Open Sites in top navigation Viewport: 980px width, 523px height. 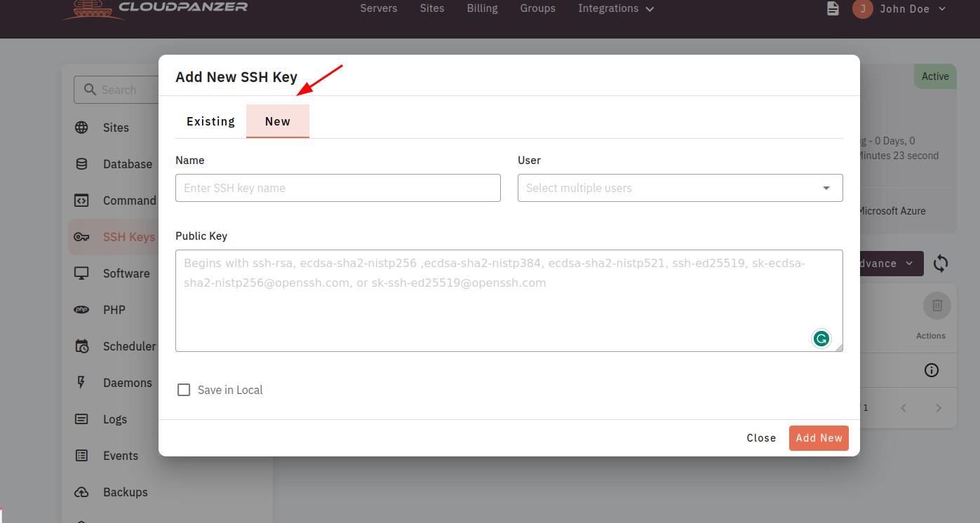[432, 8]
